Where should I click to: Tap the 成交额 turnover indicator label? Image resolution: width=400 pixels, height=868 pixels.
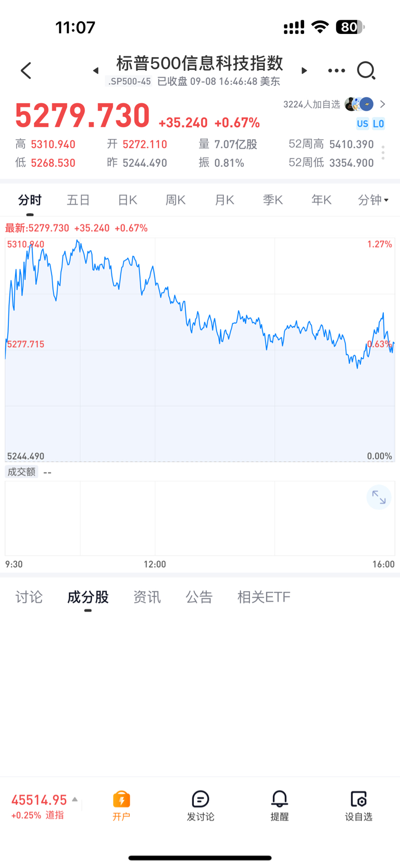[x=21, y=472]
